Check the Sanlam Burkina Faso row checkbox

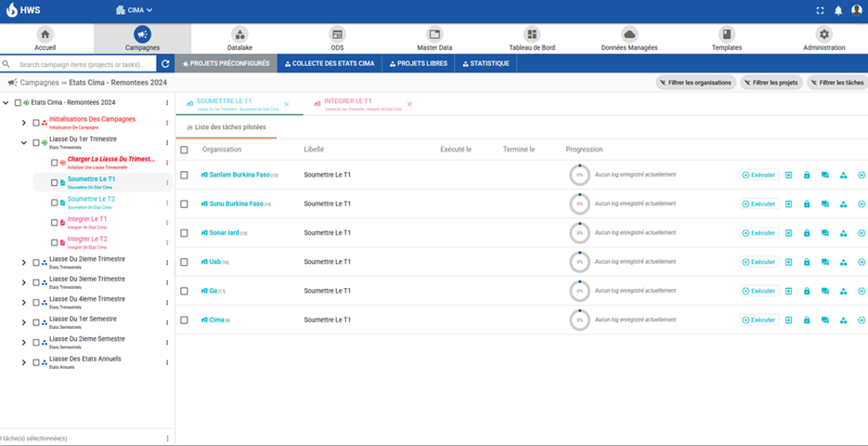click(x=185, y=175)
